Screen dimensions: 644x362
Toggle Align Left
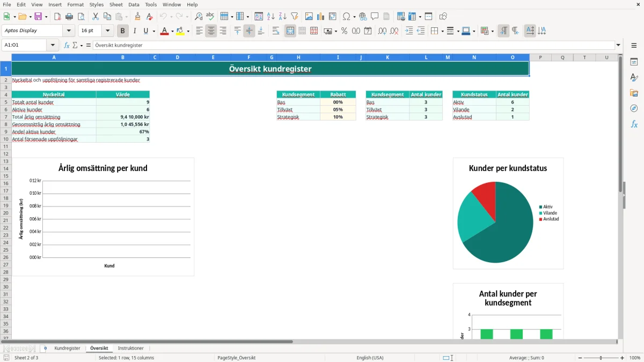[199, 31]
